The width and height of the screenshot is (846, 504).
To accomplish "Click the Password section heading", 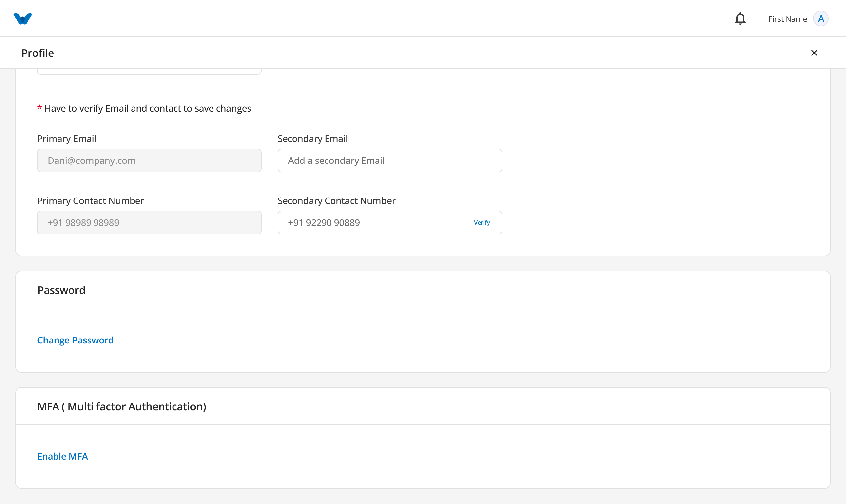I will (x=61, y=290).
